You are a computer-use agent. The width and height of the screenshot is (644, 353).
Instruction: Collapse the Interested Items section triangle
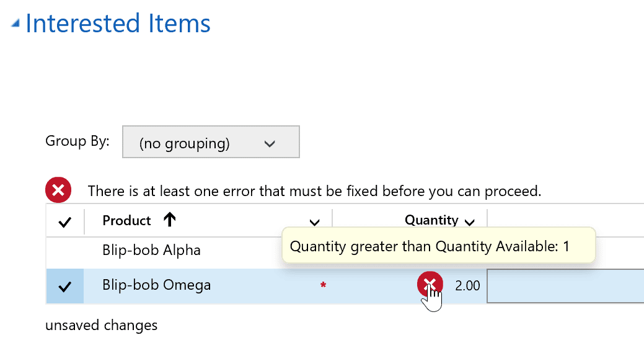click(15, 24)
